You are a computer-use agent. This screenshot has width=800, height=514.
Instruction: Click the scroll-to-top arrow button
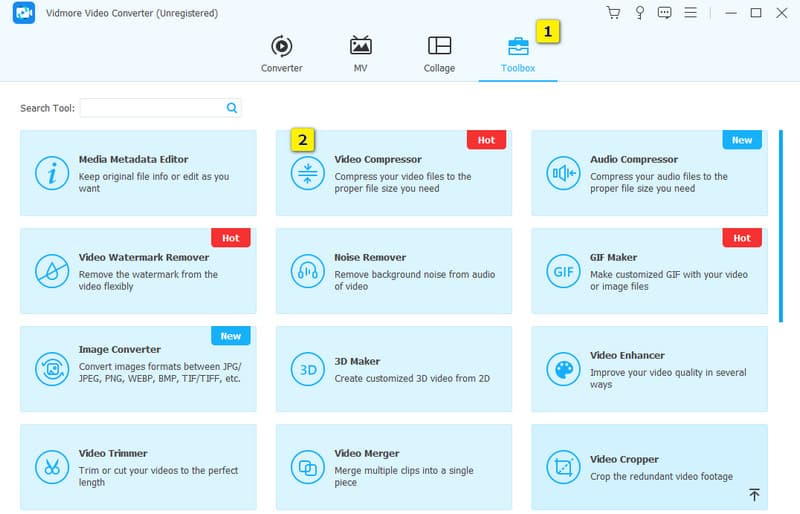pos(754,495)
